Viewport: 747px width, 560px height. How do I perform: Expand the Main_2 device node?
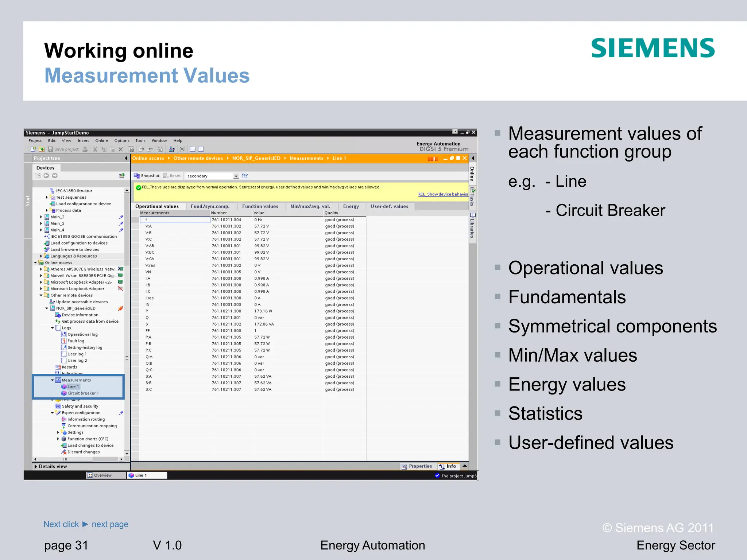tap(41, 217)
